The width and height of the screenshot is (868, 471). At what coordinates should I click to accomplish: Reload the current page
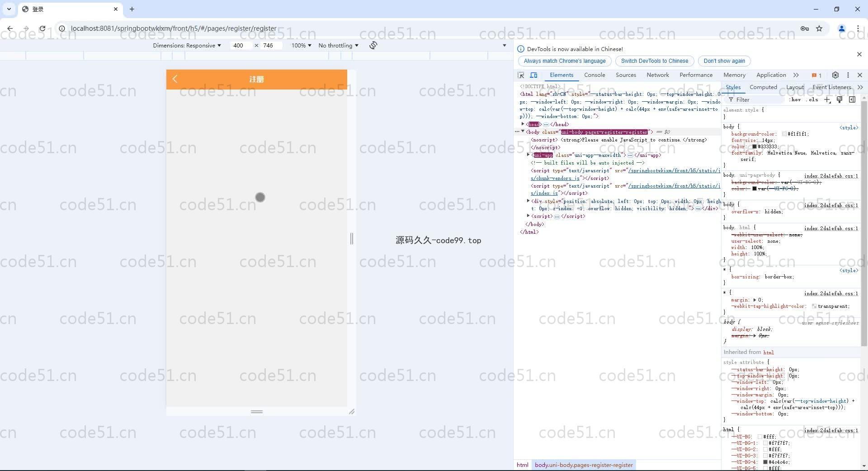coord(42,28)
